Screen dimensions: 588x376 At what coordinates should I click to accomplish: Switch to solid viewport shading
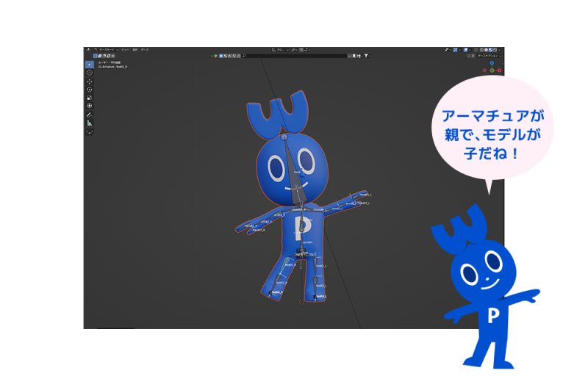click(486, 50)
